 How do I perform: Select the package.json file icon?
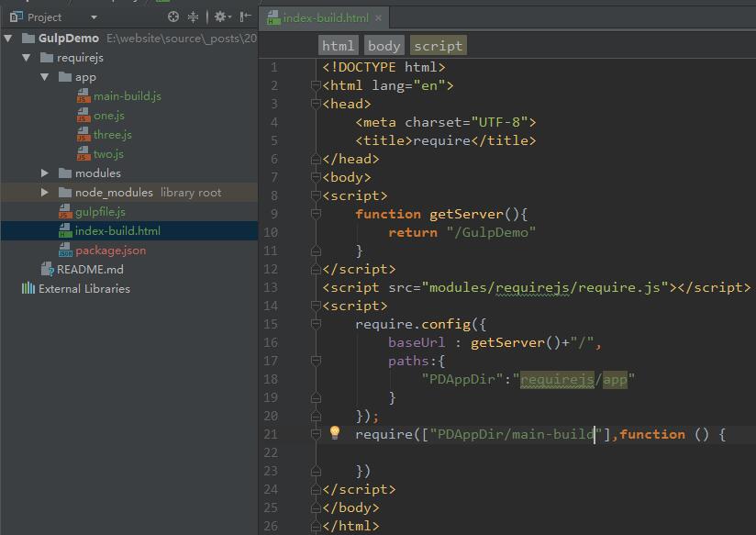(65, 250)
